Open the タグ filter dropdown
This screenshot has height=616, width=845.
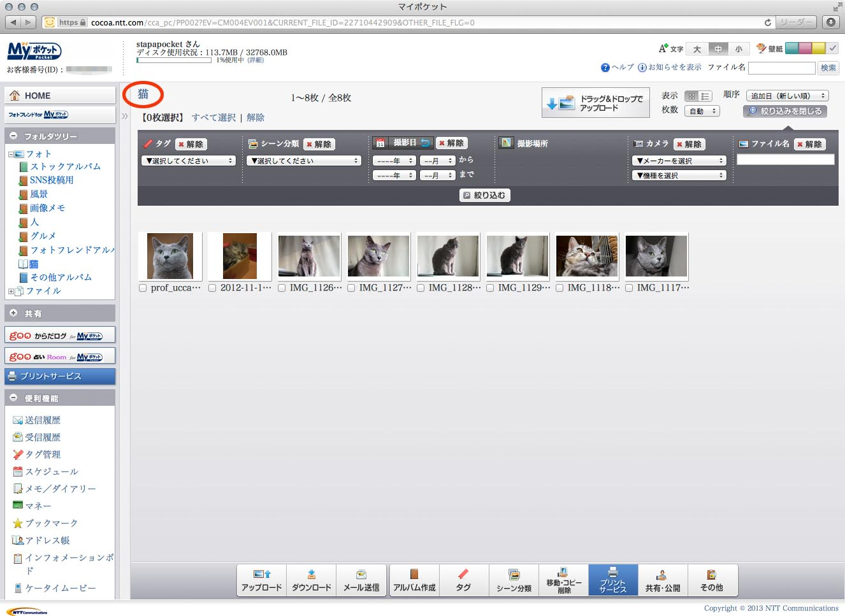(189, 161)
